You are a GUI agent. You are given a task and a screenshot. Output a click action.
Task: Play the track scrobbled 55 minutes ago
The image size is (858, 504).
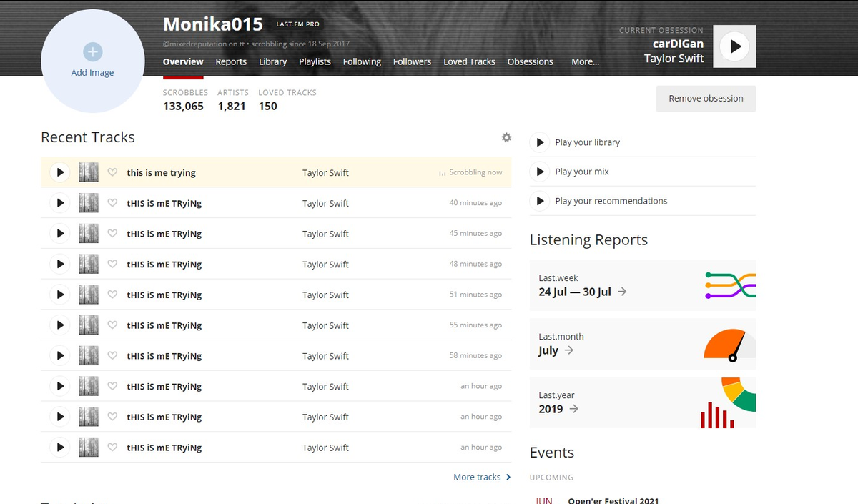tap(60, 325)
